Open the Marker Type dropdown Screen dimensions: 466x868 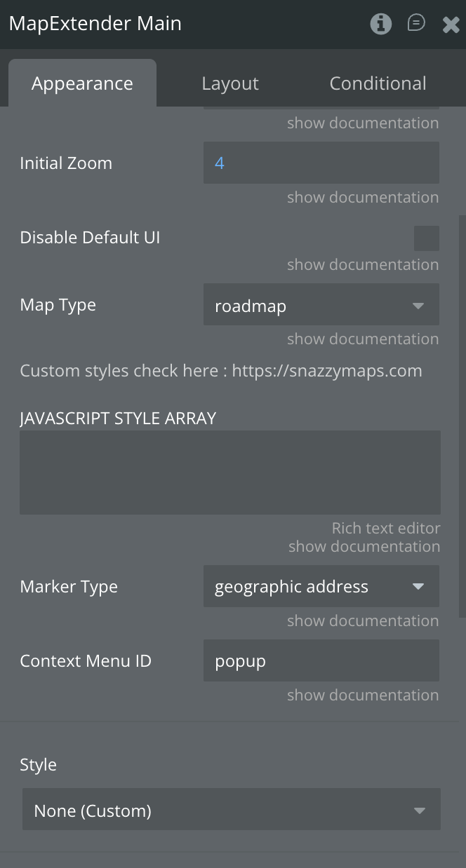tap(321, 587)
